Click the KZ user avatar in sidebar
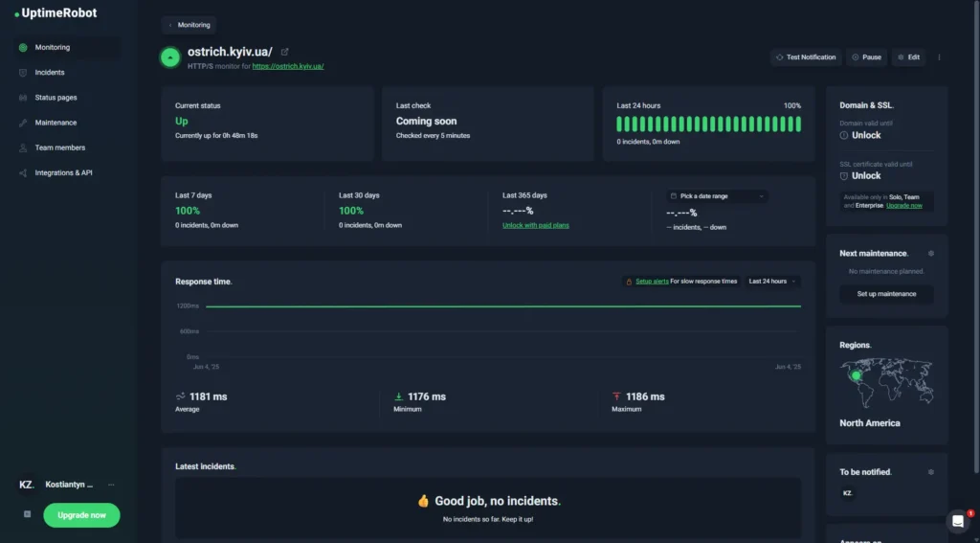The height and width of the screenshot is (543, 980). tap(26, 485)
